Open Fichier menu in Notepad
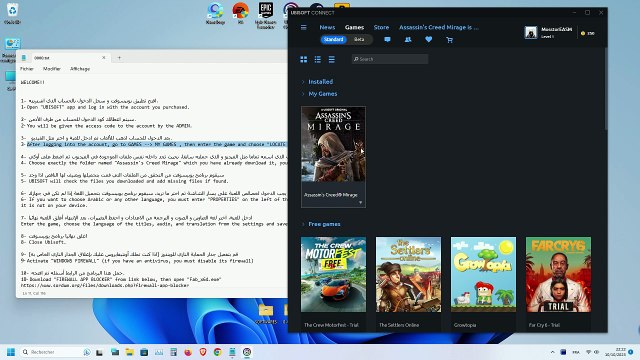This screenshot has height=360, width=640. click(27, 69)
